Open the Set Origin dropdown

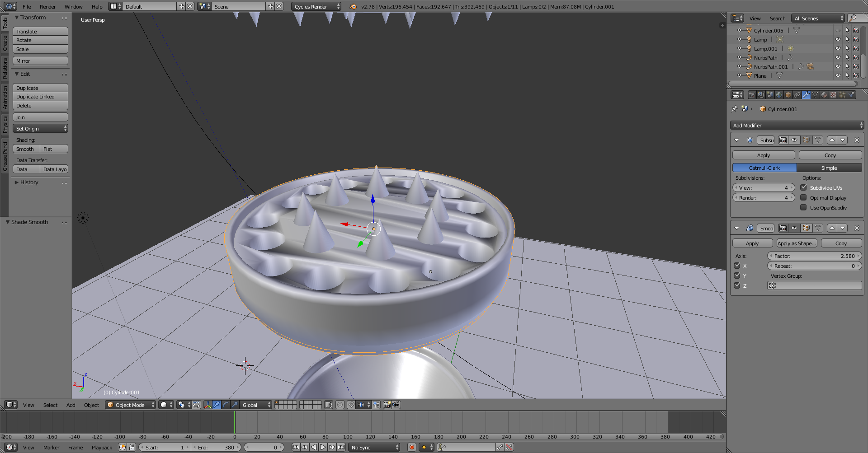[40, 128]
